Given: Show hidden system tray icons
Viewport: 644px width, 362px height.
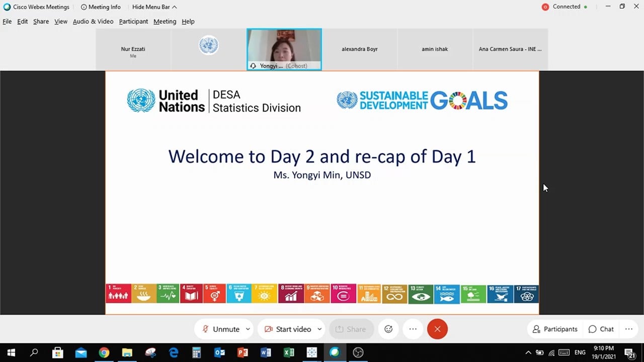Looking at the screenshot, I should click(x=528, y=352).
